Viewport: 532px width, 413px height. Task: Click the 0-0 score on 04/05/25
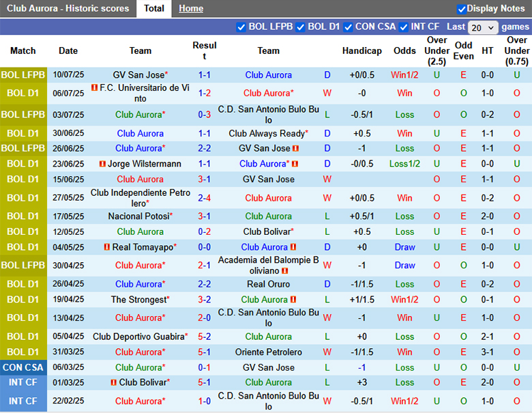204,247
